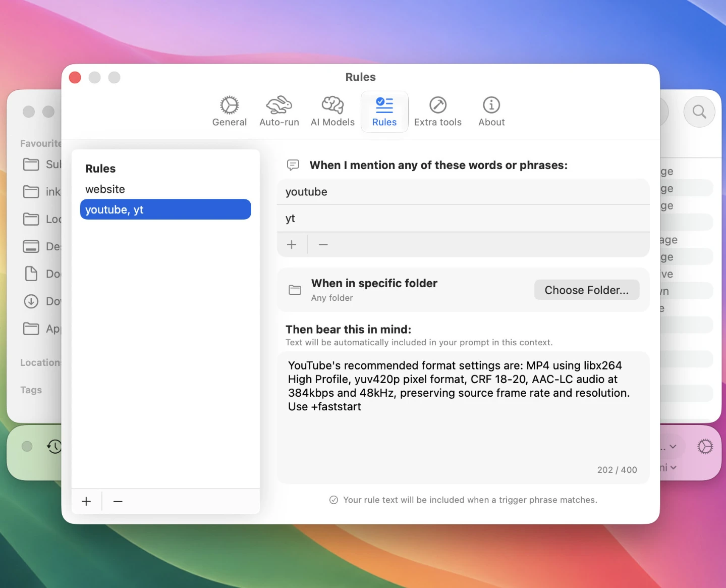
Task: Click Tags section in background sidebar
Action: click(x=31, y=390)
